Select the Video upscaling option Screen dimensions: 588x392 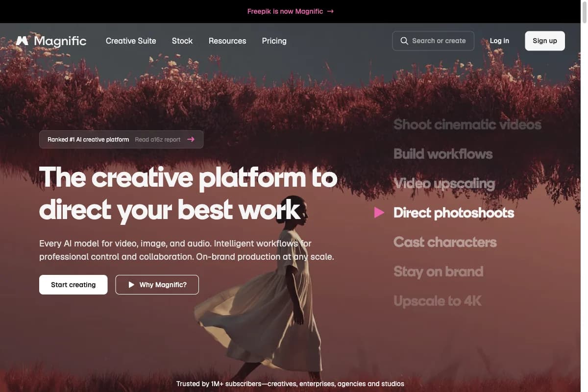click(x=444, y=184)
